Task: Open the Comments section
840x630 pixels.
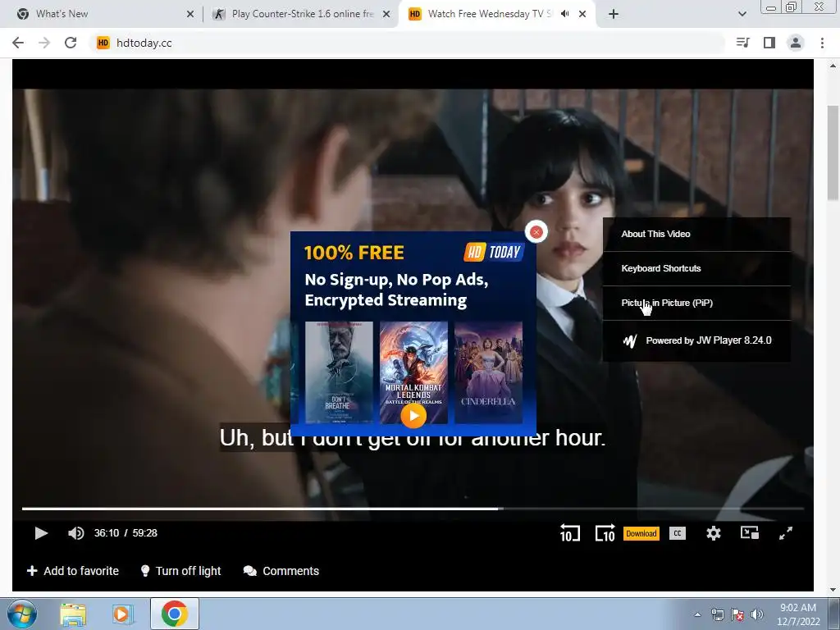Action: 281,571
